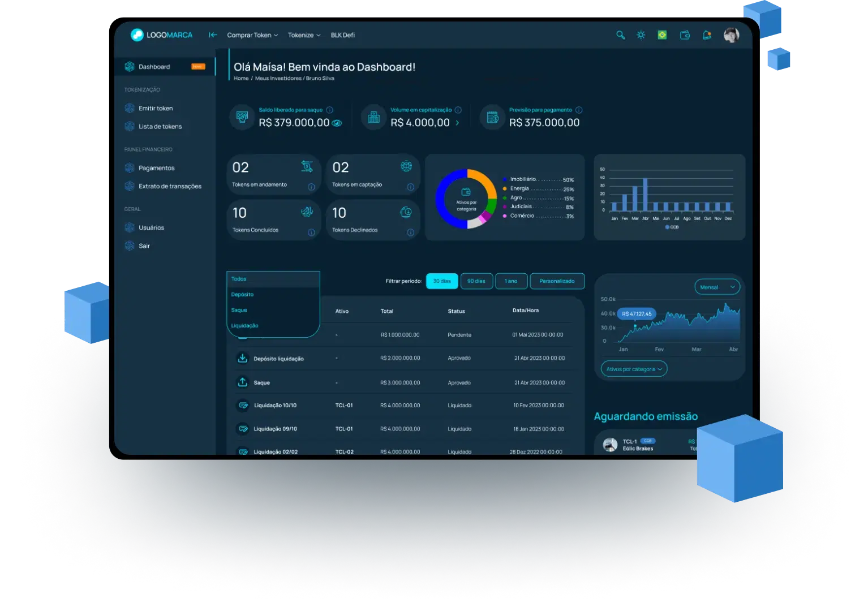Screen dimensions: 868x607
Task: Toggle light theme with the sun icon
Action: click(x=641, y=35)
